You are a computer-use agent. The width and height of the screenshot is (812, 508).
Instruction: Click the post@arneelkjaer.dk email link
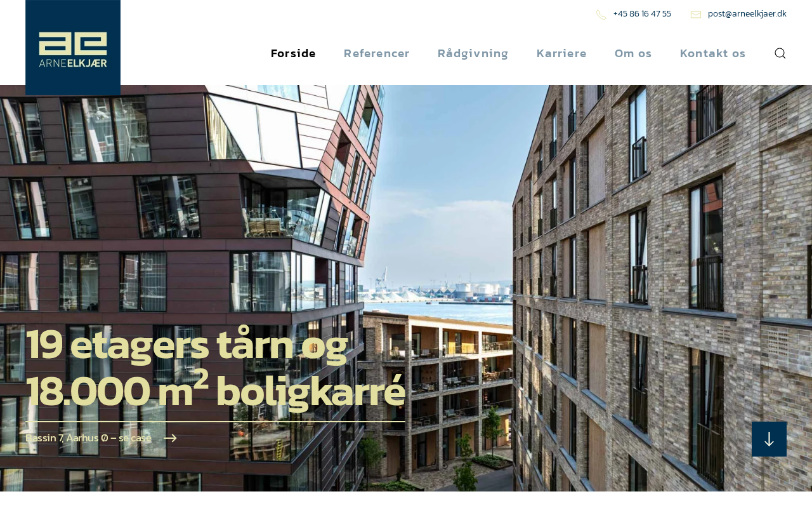[x=747, y=14]
